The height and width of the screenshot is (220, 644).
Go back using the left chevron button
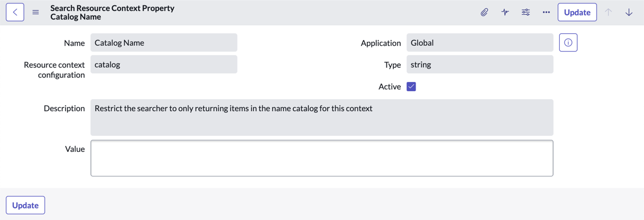pos(15,13)
